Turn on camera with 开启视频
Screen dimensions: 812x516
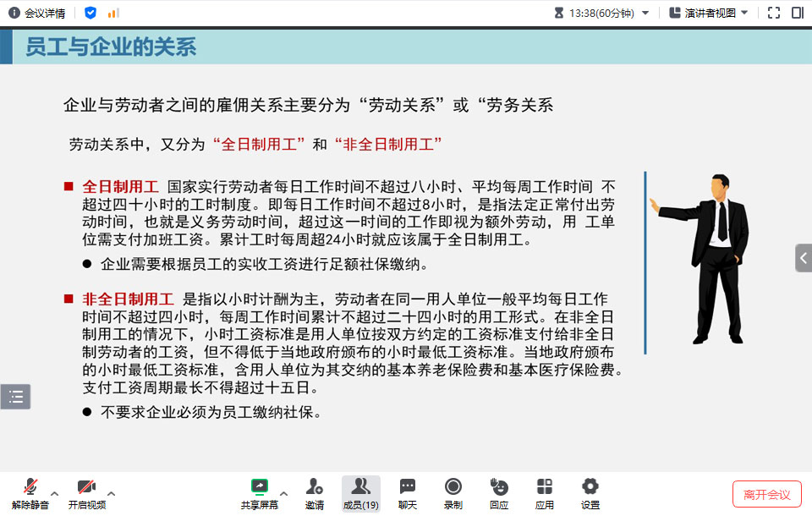87,494
